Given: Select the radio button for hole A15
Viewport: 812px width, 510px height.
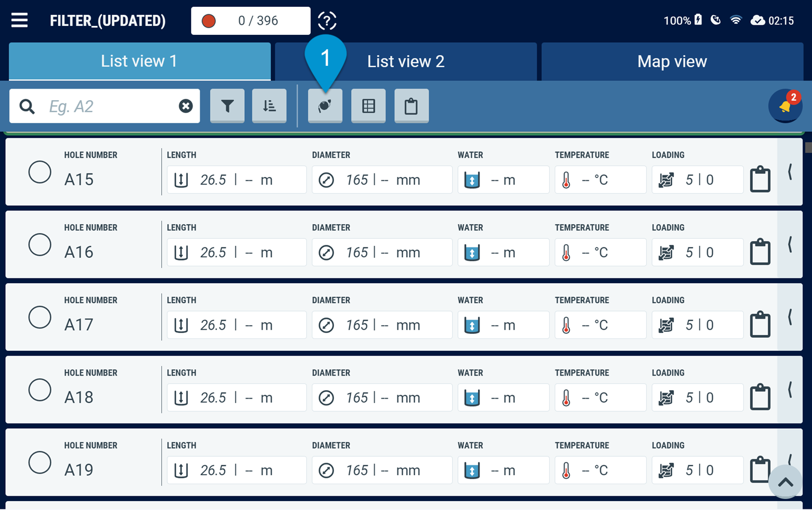Looking at the screenshot, I should pos(40,172).
